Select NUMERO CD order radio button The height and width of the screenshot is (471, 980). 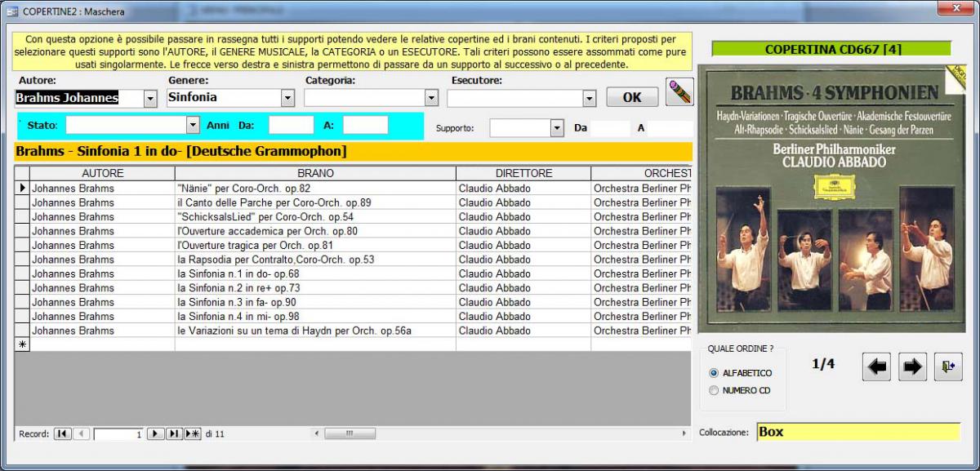click(714, 390)
